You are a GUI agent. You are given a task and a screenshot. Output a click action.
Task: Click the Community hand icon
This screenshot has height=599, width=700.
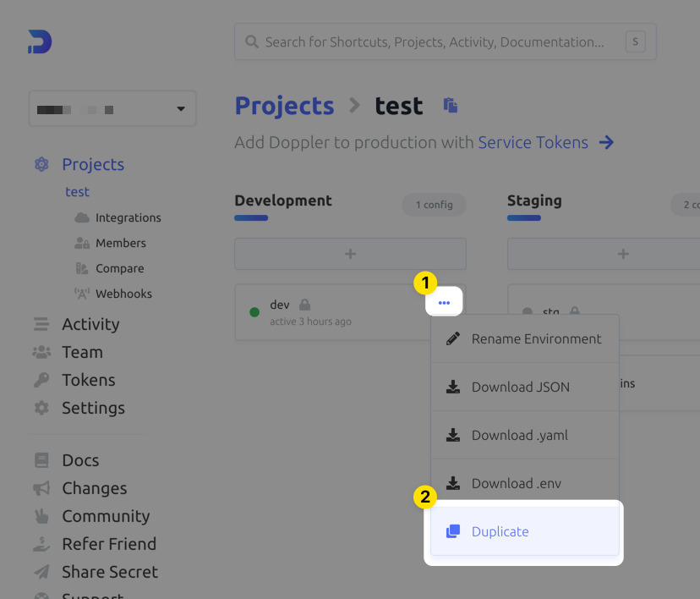click(41, 516)
